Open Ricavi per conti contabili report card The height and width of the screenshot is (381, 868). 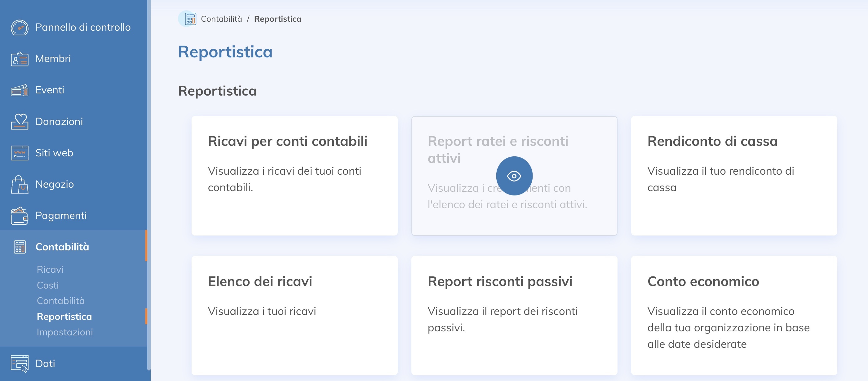(294, 176)
